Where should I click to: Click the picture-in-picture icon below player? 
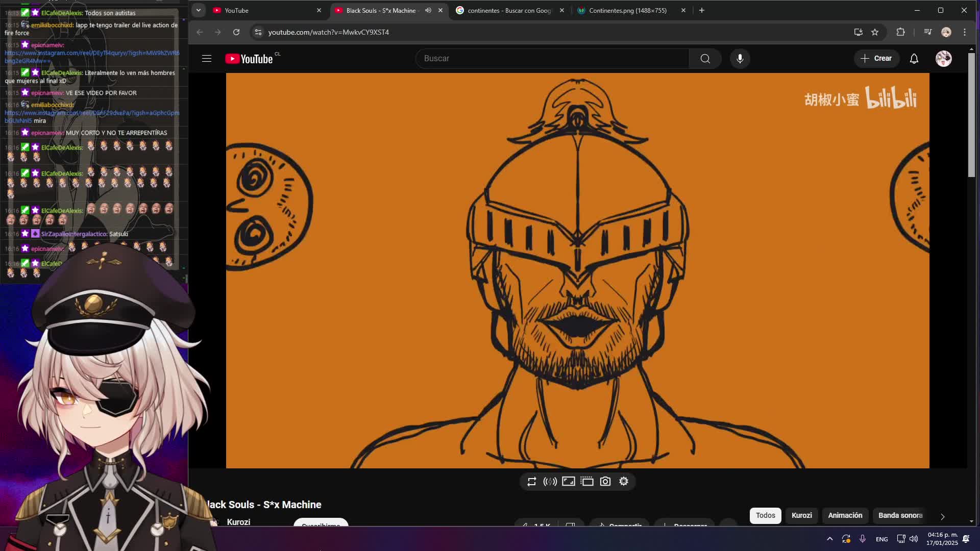click(x=568, y=482)
